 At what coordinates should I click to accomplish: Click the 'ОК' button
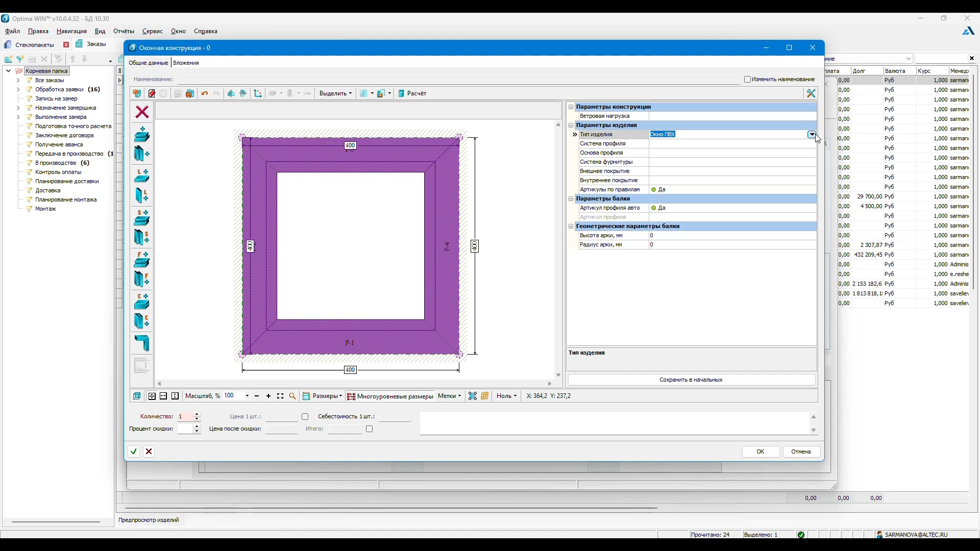pos(761,452)
